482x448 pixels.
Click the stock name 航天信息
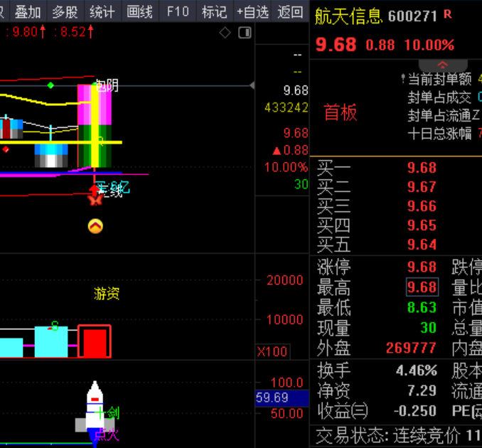[348, 16]
